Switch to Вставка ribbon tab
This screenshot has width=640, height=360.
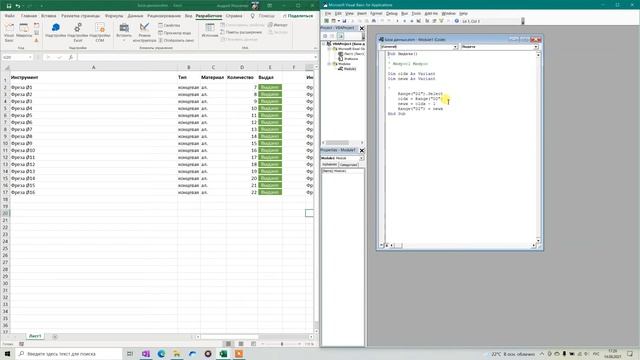[x=49, y=16]
